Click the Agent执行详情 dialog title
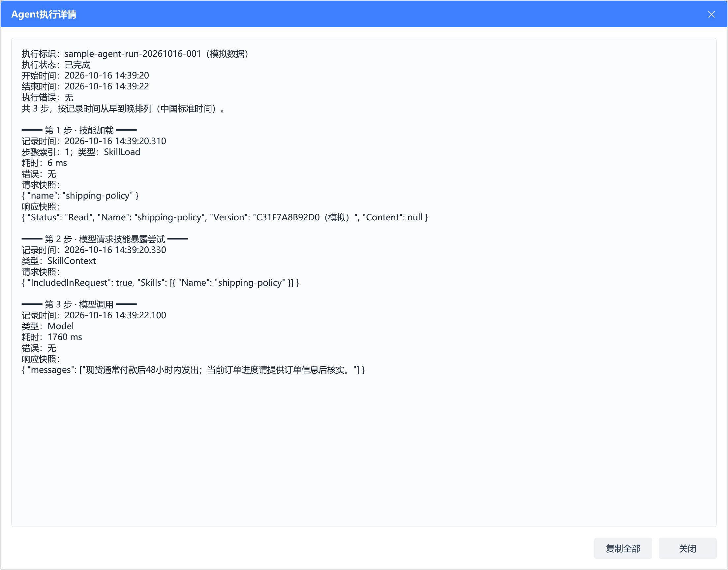The height and width of the screenshot is (570, 728). tap(44, 15)
